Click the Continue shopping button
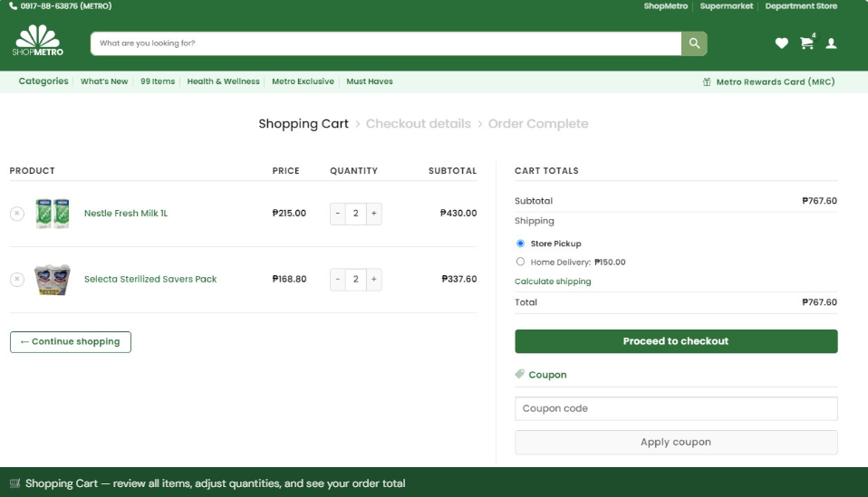 click(71, 341)
